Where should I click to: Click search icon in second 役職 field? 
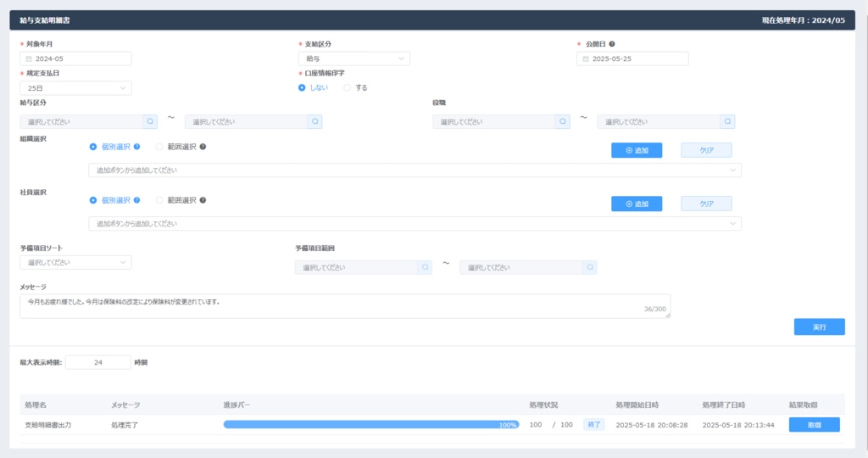pos(727,122)
